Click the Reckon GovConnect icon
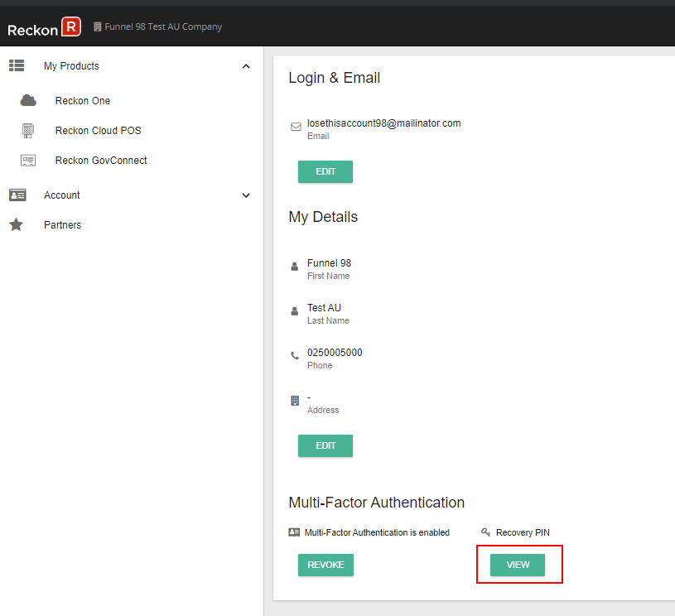675x616 pixels. click(x=28, y=161)
